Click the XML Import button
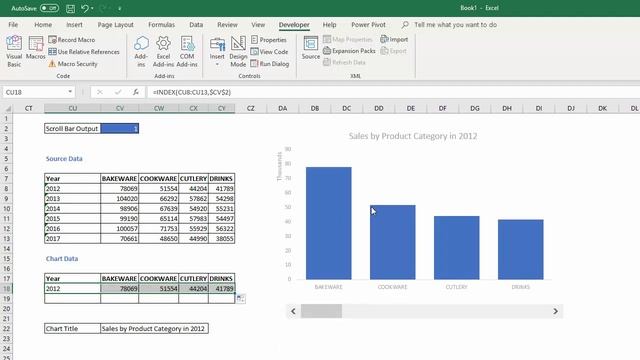Screen dimensions: 640x360 pos(394,39)
